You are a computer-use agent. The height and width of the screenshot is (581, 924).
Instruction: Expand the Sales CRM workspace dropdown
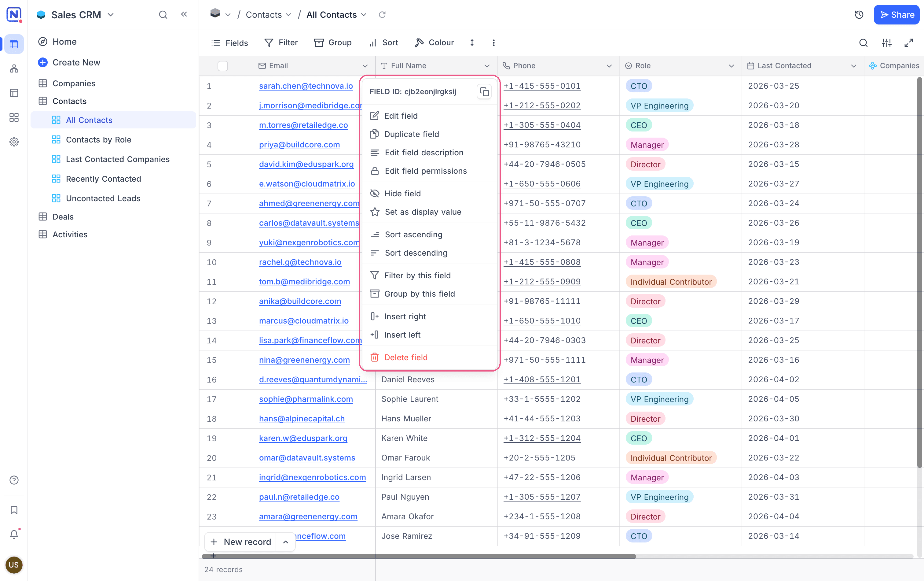tap(111, 15)
